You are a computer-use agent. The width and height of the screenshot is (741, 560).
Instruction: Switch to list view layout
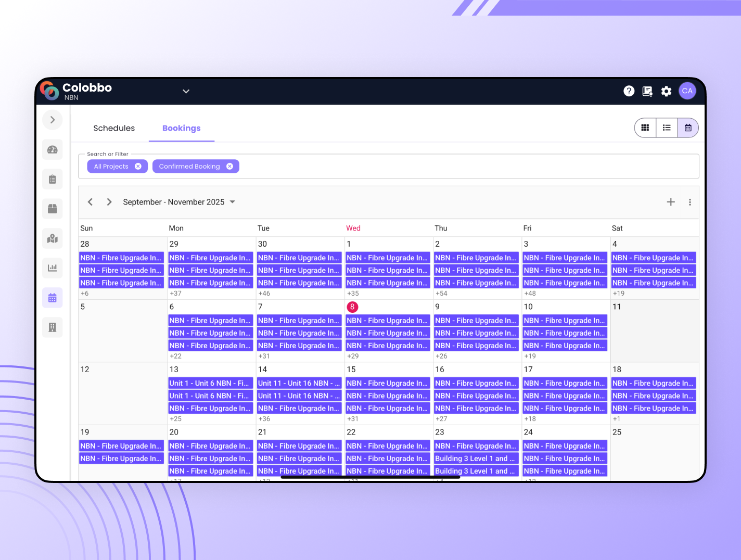(x=667, y=128)
